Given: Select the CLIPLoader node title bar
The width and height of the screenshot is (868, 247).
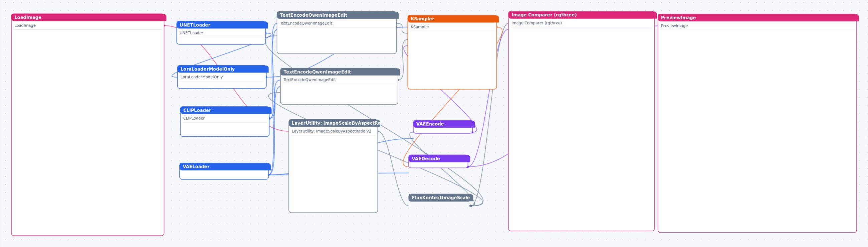Looking at the screenshot, I should click(x=226, y=110).
